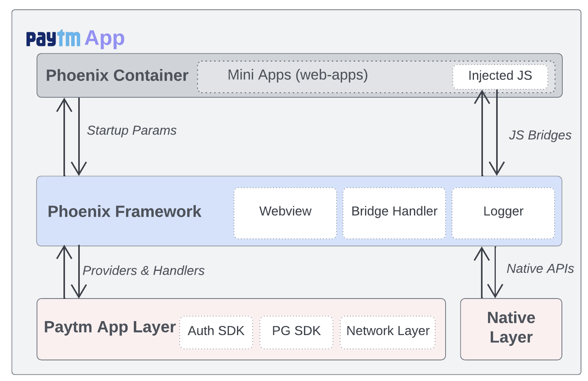Select the Phoenix Container heading
This screenshot has height=381, width=588.
click(x=117, y=75)
